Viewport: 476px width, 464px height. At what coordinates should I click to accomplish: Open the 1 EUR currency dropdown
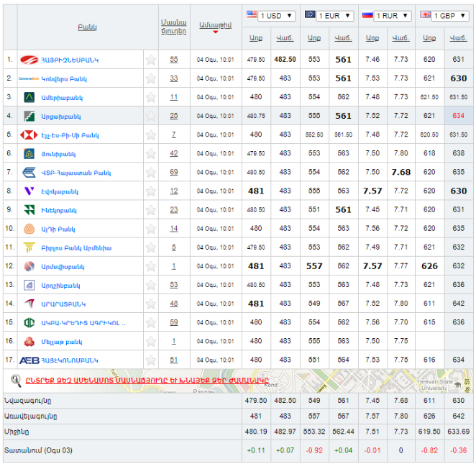(x=335, y=16)
